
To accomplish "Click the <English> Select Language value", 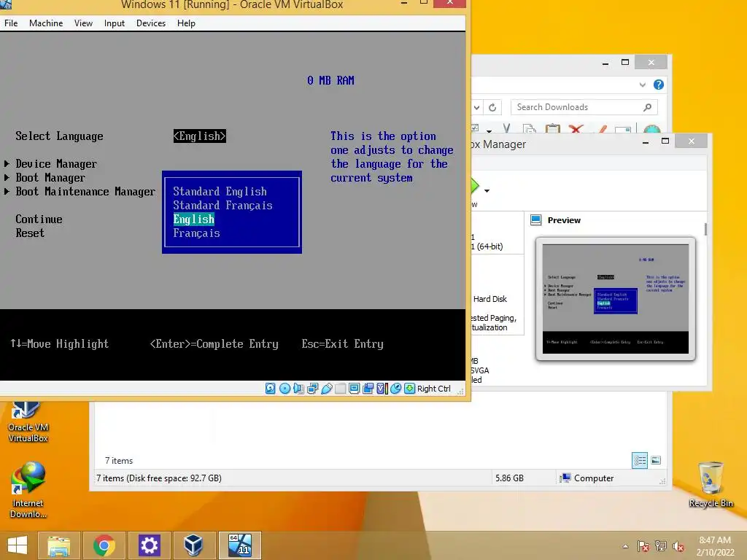I will (x=200, y=136).
